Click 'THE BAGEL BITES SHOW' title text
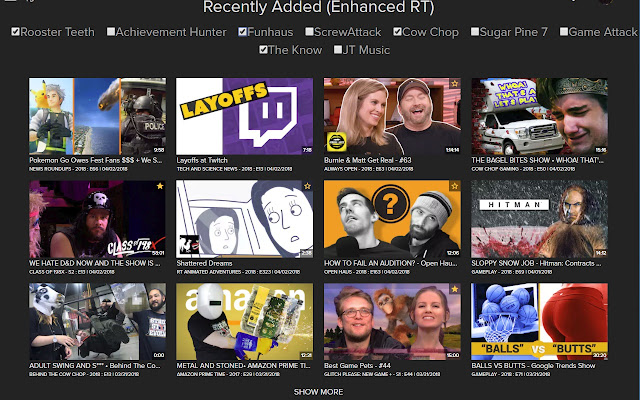 (538, 160)
